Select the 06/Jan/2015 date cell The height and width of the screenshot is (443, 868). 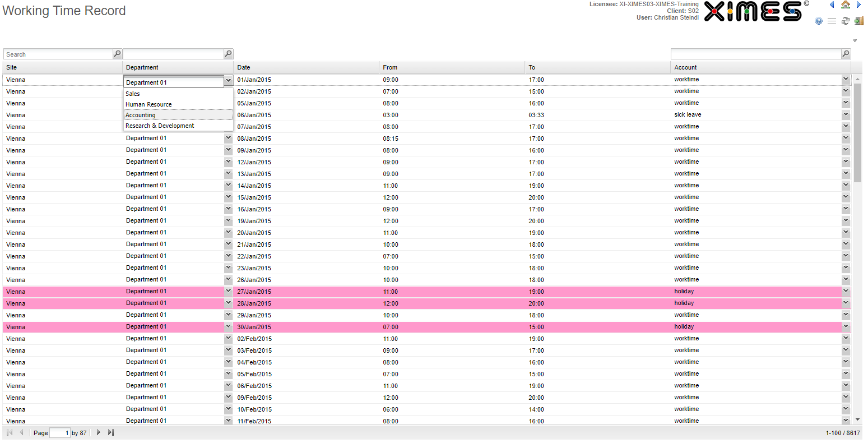[x=307, y=115]
